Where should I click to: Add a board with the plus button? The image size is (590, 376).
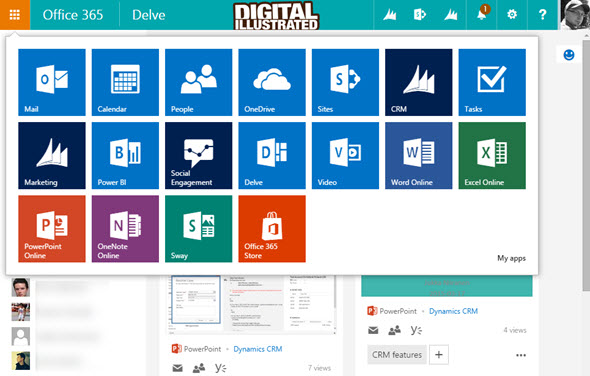[439, 355]
